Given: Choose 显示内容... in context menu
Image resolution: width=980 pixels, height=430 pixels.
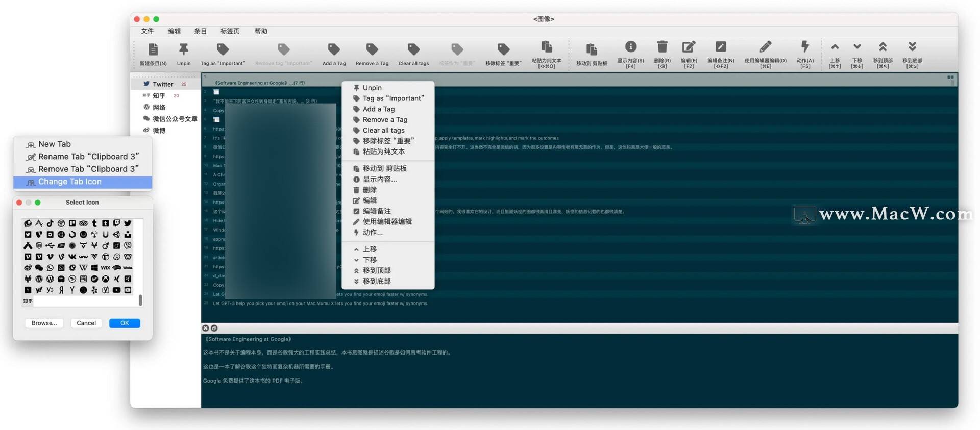Looking at the screenshot, I should point(388,179).
